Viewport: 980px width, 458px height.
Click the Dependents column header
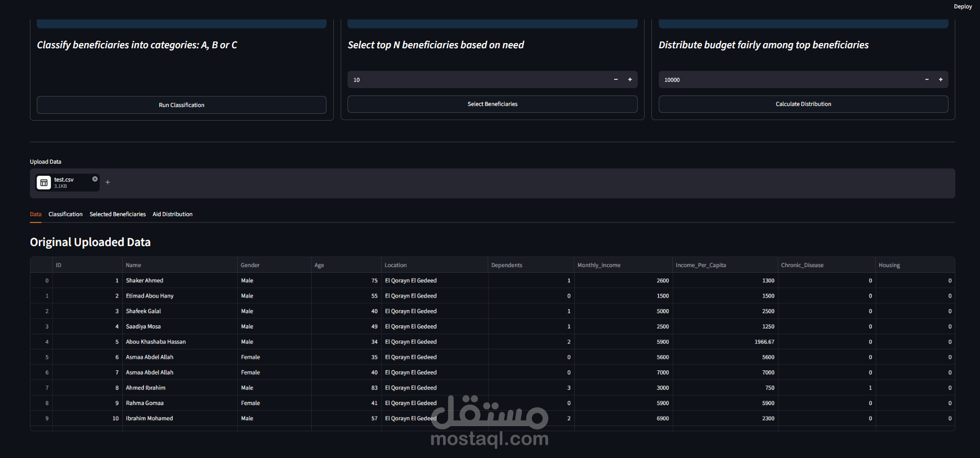click(531, 265)
